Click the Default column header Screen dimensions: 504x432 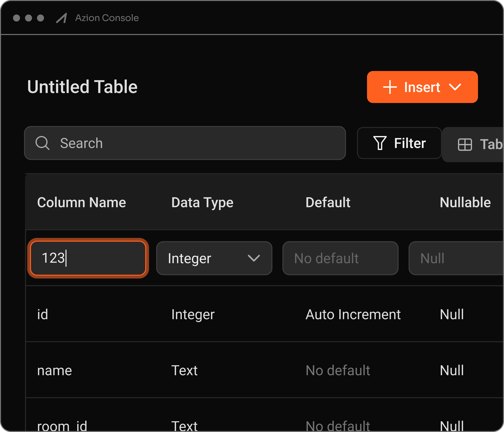(x=328, y=202)
